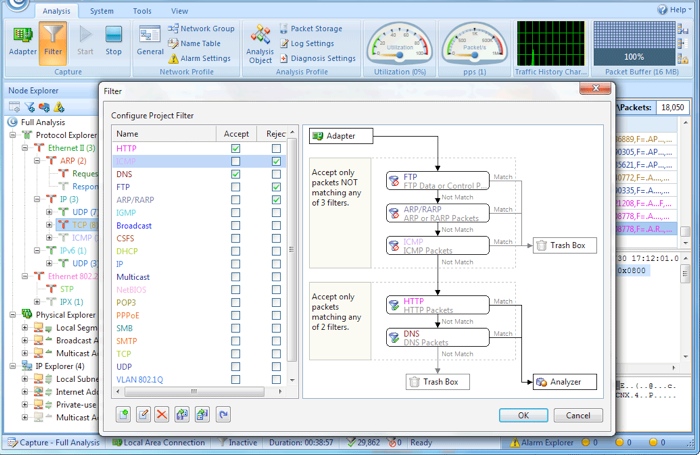Select the FTP reject filter node
Screen dimensions: 700x455
[x=438, y=181]
